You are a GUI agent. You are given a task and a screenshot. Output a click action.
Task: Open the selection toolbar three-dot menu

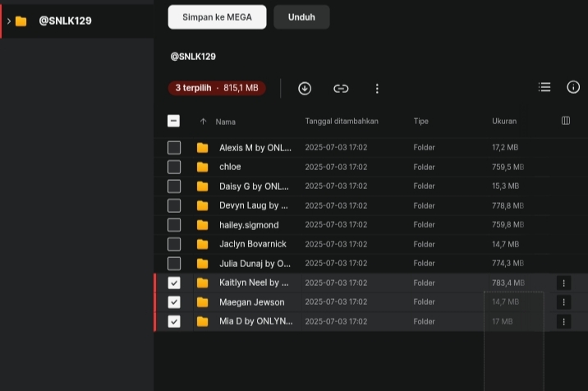(377, 89)
